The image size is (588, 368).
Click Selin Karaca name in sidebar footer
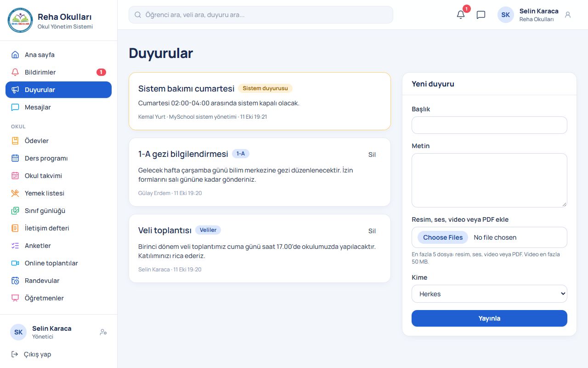pyautogui.click(x=51, y=328)
